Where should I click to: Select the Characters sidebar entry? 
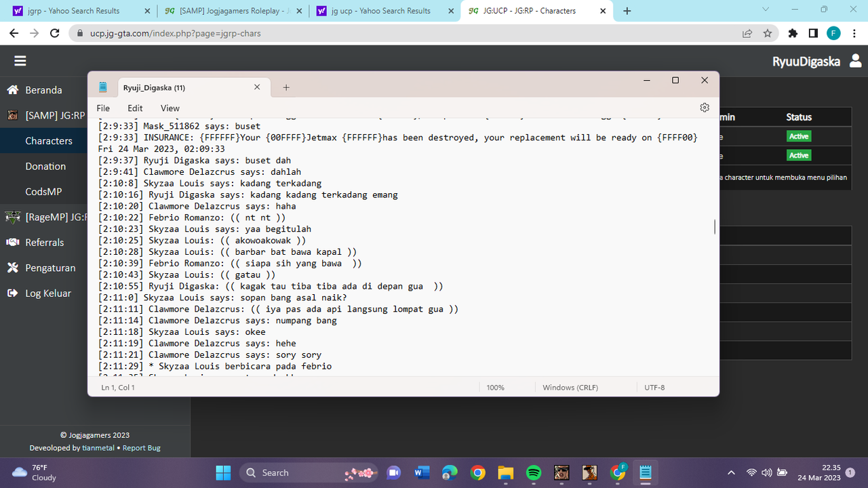point(49,141)
